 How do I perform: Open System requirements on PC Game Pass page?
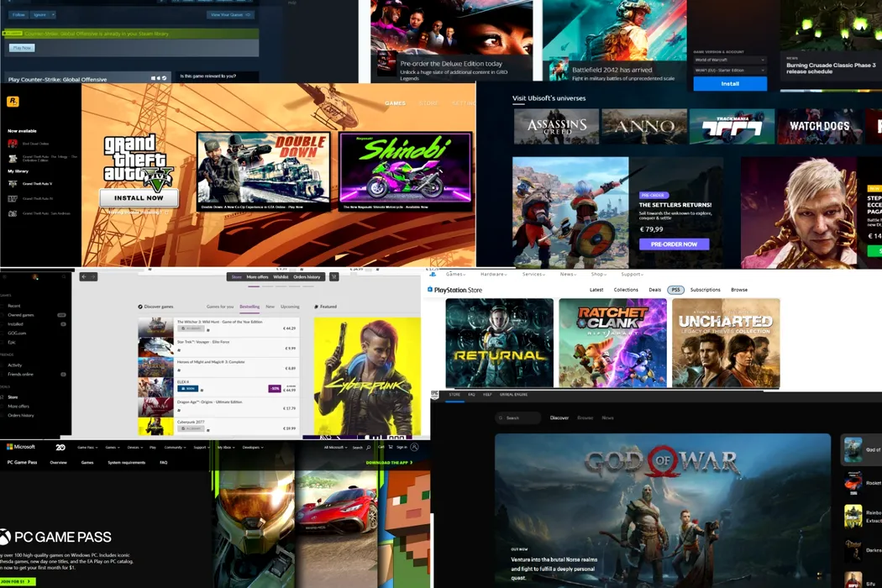coord(127,463)
